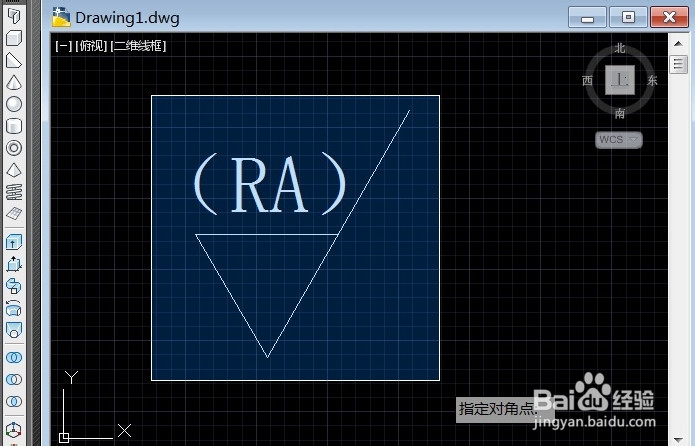Click the vertical scrollbar thumb
695x446 pixels.
[x=678, y=65]
